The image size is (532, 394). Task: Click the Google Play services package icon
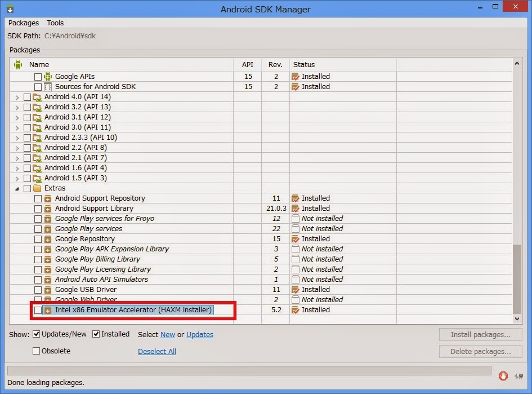click(48, 229)
